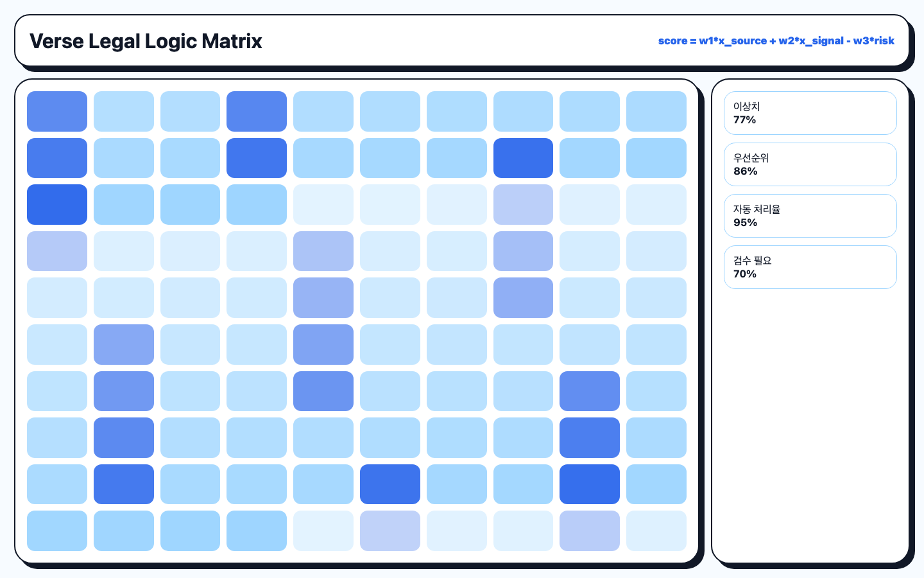The height and width of the screenshot is (578, 924).
Task: Open the 우선순위 metric card
Action: pos(810,164)
